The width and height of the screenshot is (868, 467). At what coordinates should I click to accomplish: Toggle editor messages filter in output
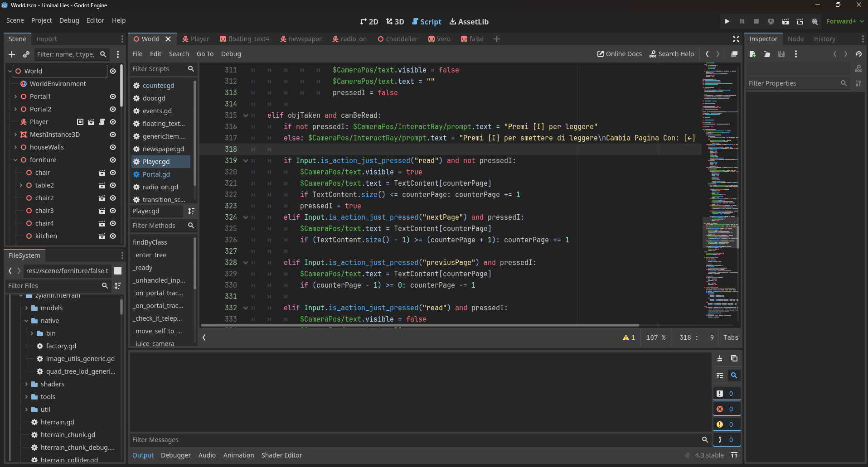[x=727, y=440]
